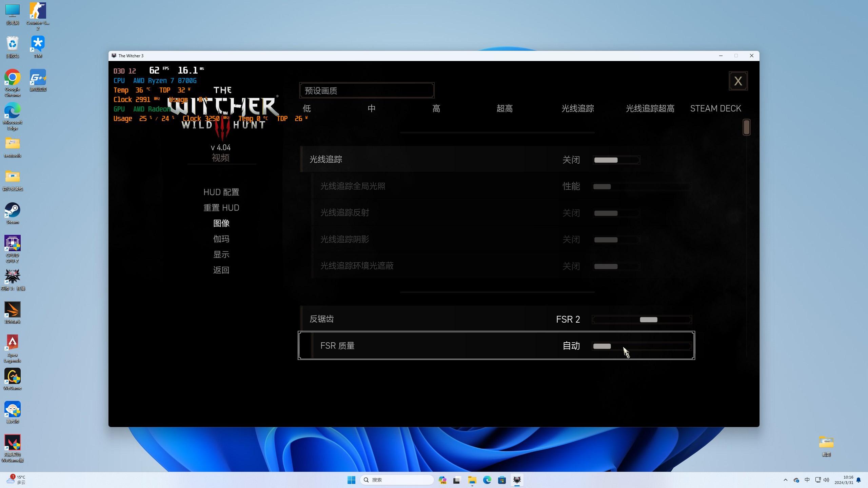The image size is (868, 488).
Task: Open the weather widget 15°C 多云
Action: coord(16,480)
